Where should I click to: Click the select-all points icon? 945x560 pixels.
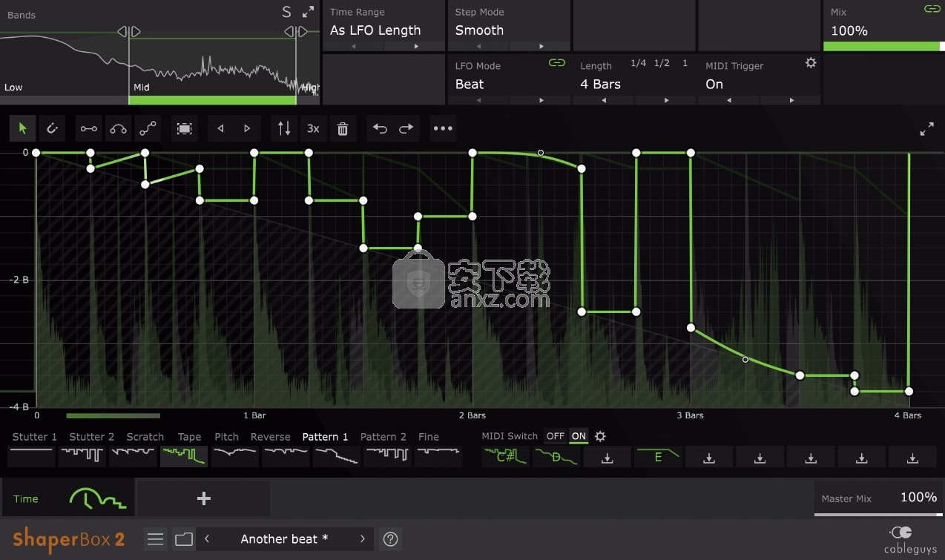tap(185, 128)
